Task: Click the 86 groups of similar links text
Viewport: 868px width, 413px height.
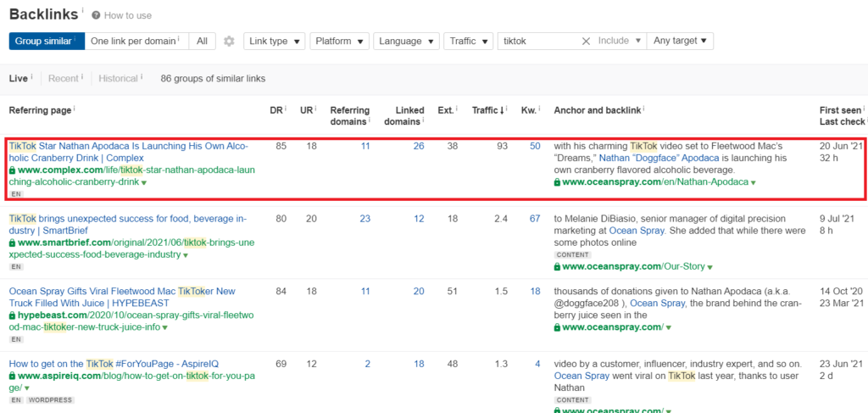Action: click(213, 79)
